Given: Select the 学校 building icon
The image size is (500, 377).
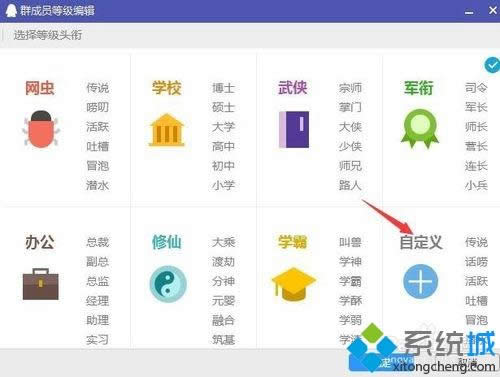Looking at the screenshot, I should coord(167,130).
